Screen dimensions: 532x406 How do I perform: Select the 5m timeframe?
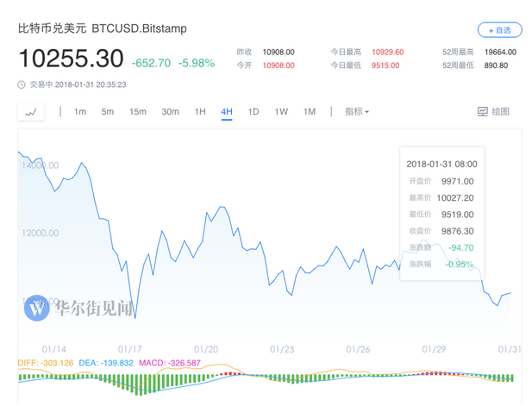click(x=108, y=111)
